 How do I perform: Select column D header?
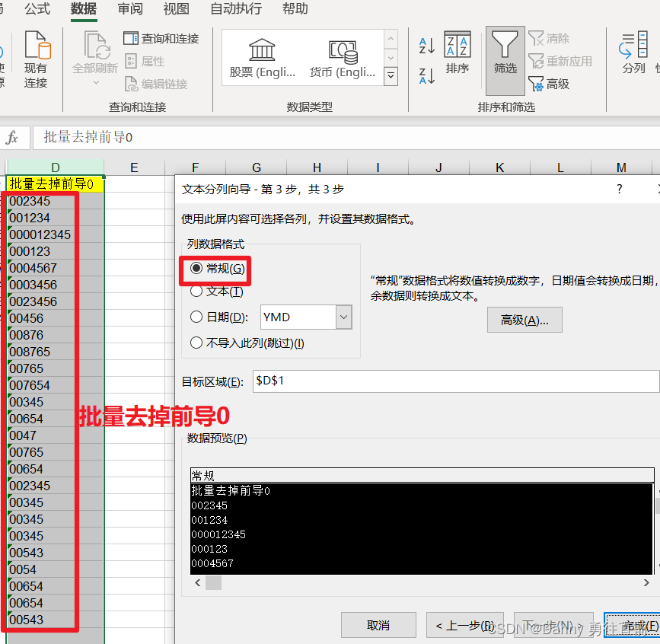coord(56,167)
